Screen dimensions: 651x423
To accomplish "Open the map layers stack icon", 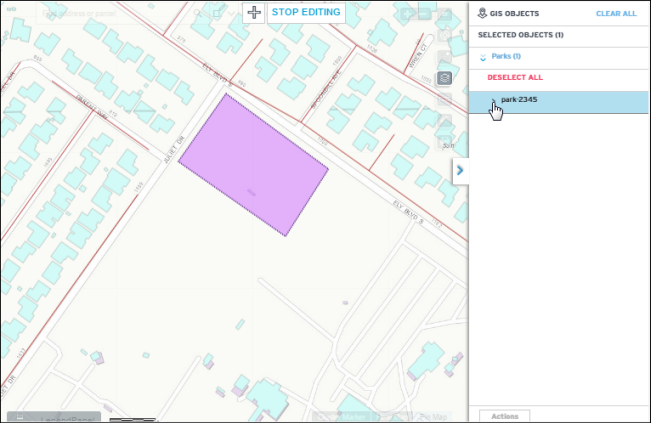I will pos(445,78).
